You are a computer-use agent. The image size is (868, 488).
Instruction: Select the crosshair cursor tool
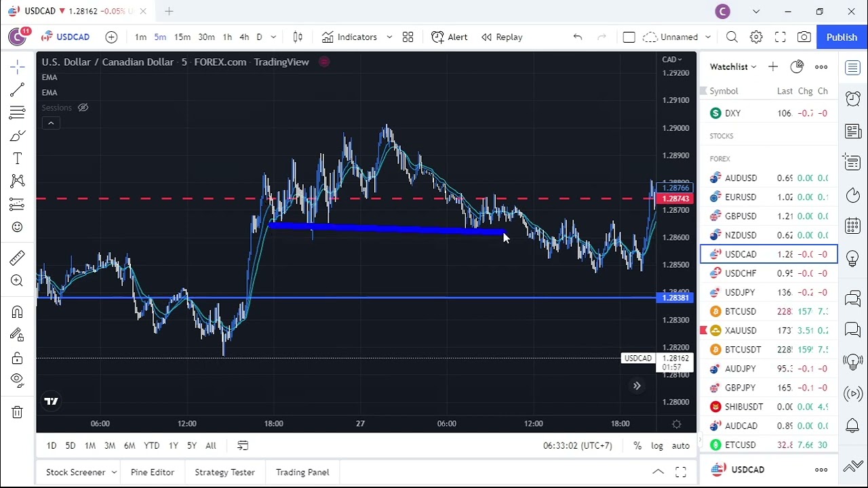tap(18, 66)
